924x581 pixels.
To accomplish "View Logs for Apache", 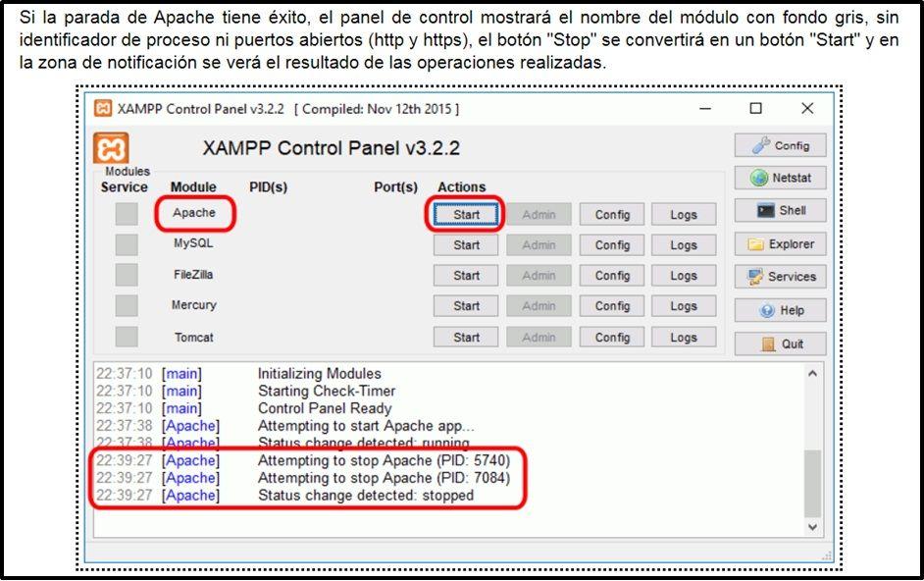I will [x=684, y=215].
